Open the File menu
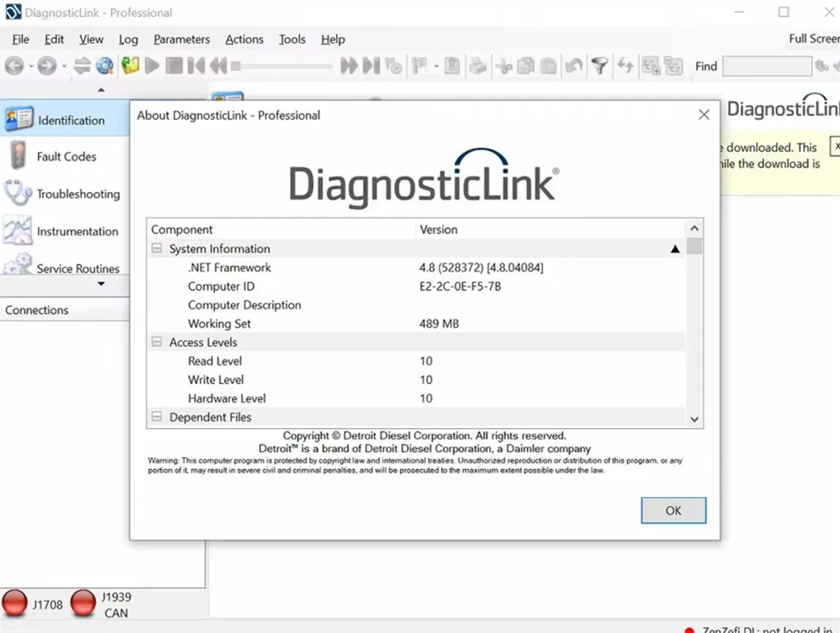Image resolution: width=840 pixels, height=633 pixels. [x=21, y=39]
